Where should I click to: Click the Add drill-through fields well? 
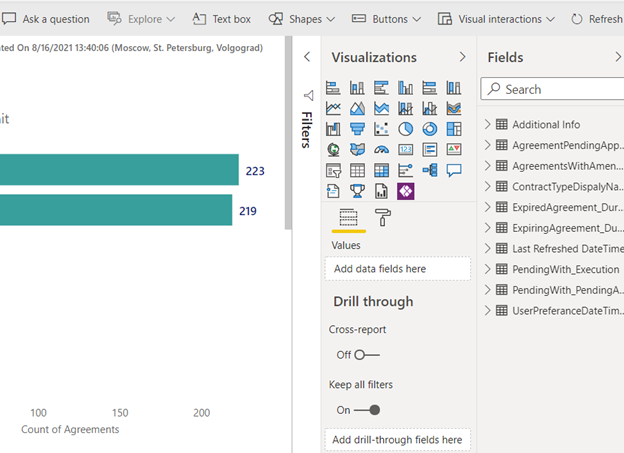(397, 440)
